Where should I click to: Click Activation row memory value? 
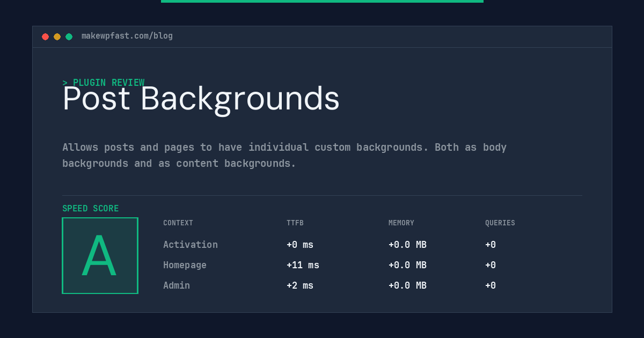(407, 245)
